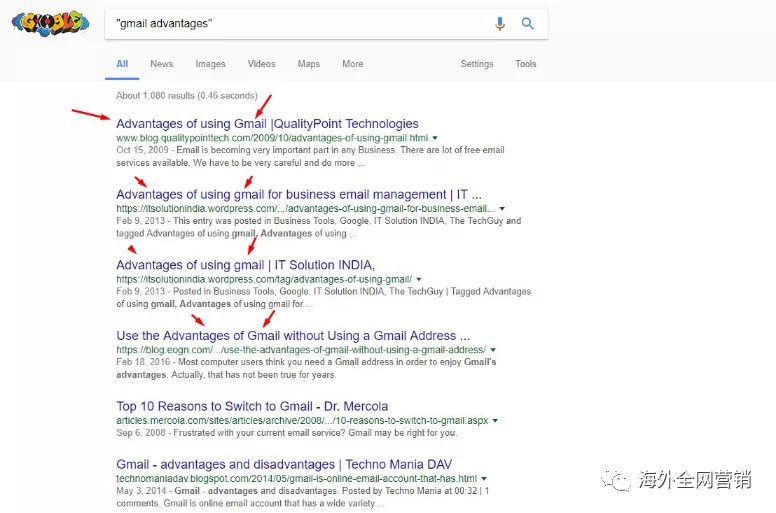The image size is (776, 513).
Task: Open "Advantages of using gmail for business email management" result
Action: (x=299, y=194)
